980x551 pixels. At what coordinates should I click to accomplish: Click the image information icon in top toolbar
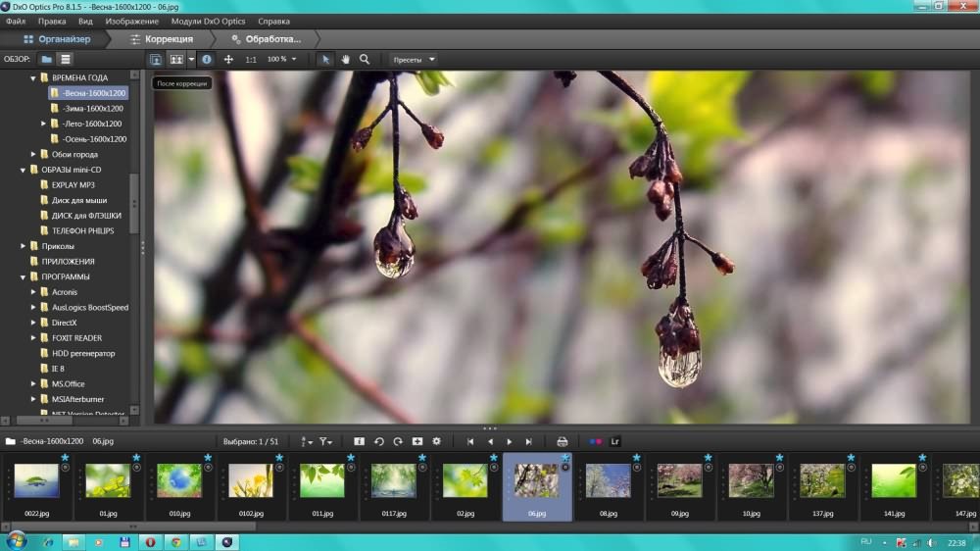[207, 59]
